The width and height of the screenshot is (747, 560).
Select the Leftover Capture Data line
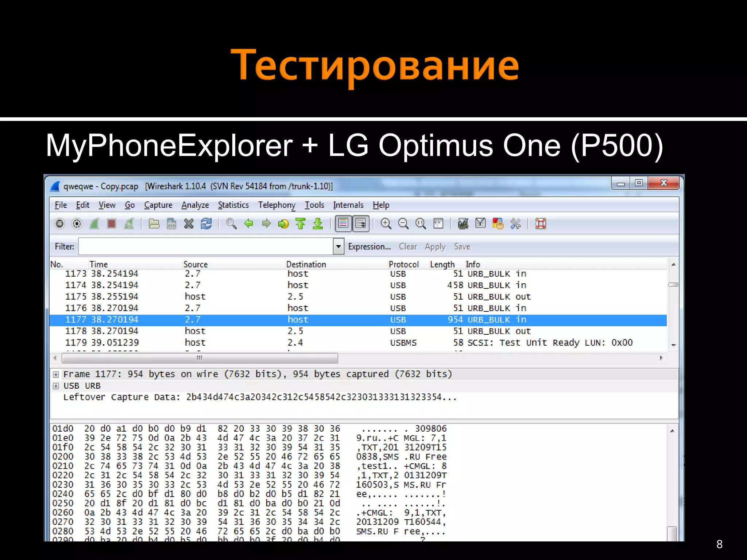(260, 397)
